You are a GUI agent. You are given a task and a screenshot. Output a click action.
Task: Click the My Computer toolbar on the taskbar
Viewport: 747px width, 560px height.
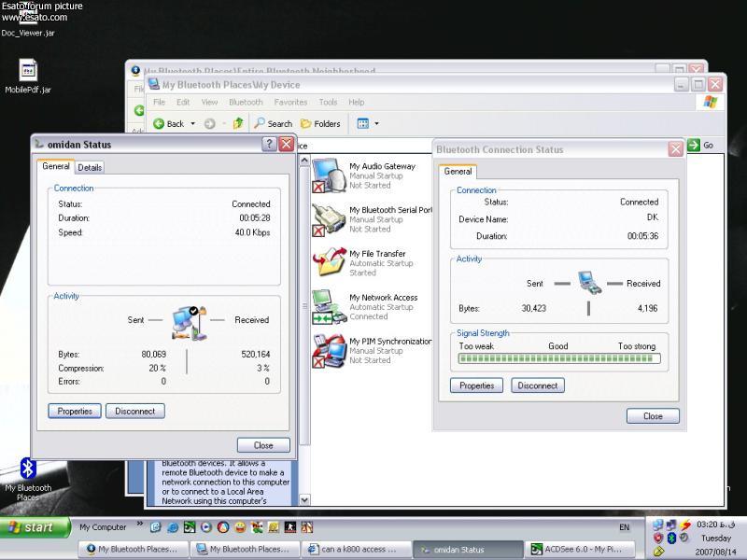point(103,527)
